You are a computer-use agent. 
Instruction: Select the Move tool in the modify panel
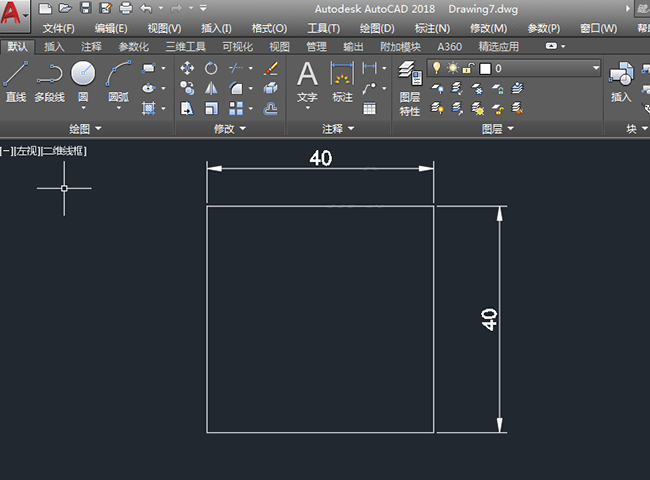coord(187,68)
